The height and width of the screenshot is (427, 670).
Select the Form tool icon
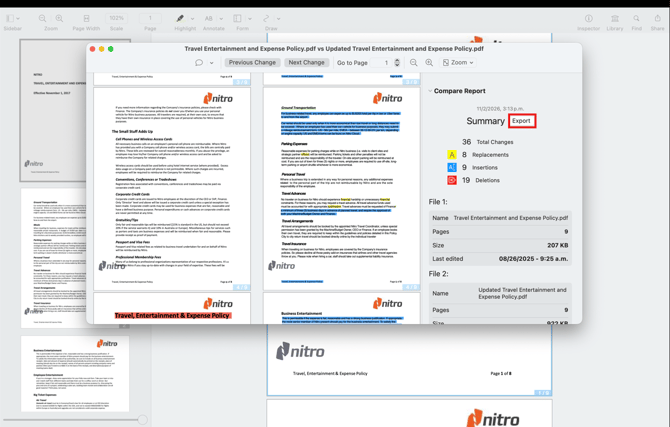pyautogui.click(x=237, y=18)
